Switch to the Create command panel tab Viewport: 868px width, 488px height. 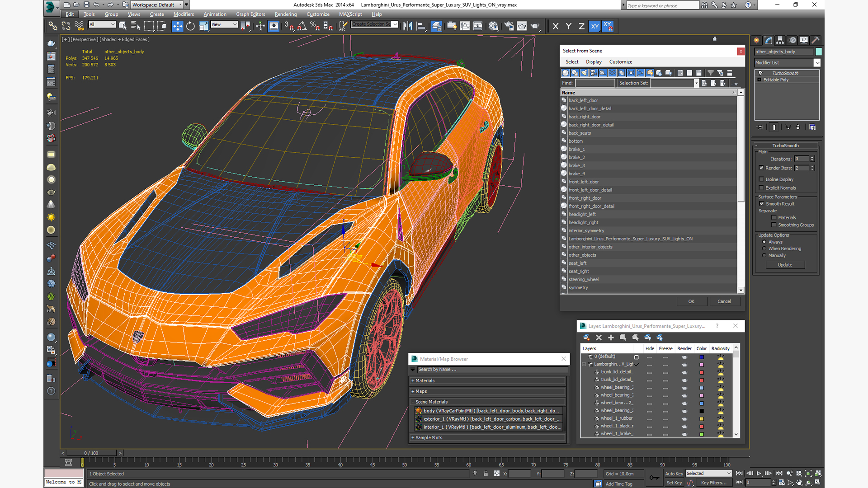click(x=757, y=40)
